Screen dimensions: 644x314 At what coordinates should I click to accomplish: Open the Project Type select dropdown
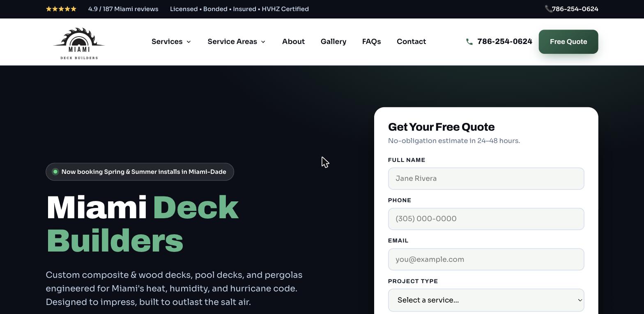pos(486,300)
